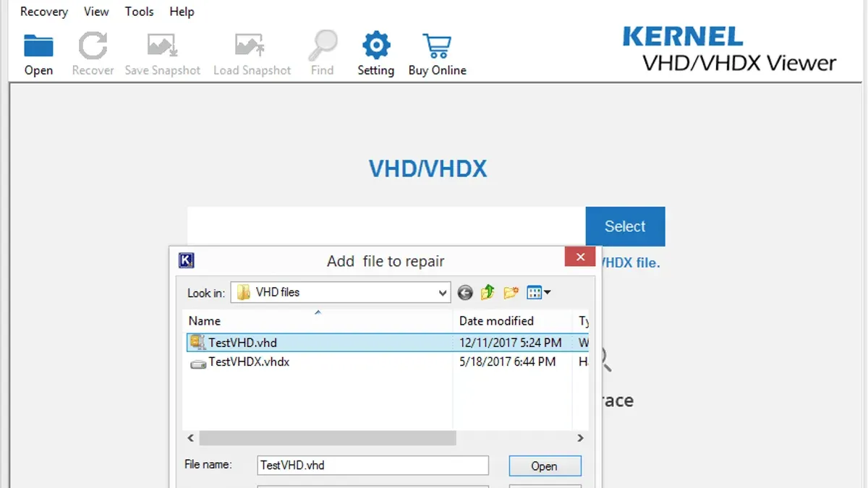Click the Buy Online cart icon
Image resolution: width=868 pixels, height=488 pixels.
tap(437, 46)
